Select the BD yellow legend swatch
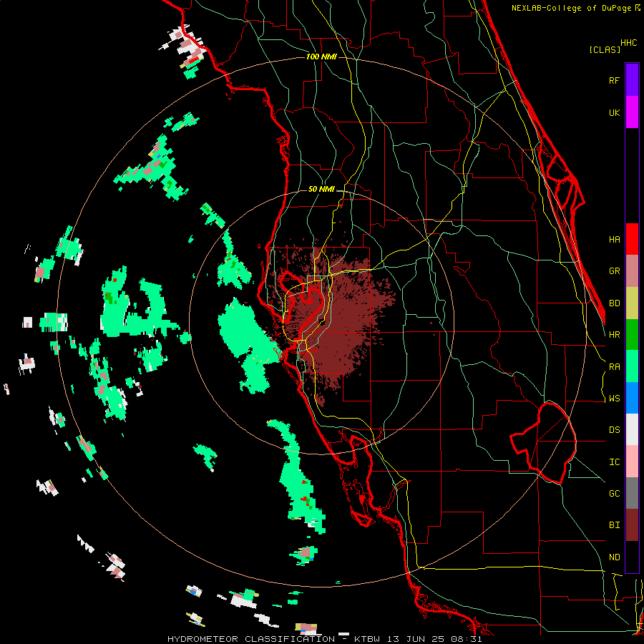 click(x=632, y=303)
